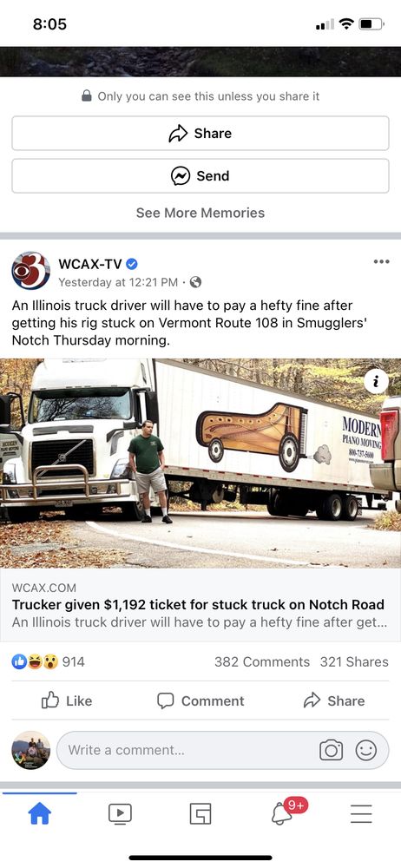Viewport: 401px width, 868px height.
Task: Send the memory via Messenger
Action: coord(200,176)
